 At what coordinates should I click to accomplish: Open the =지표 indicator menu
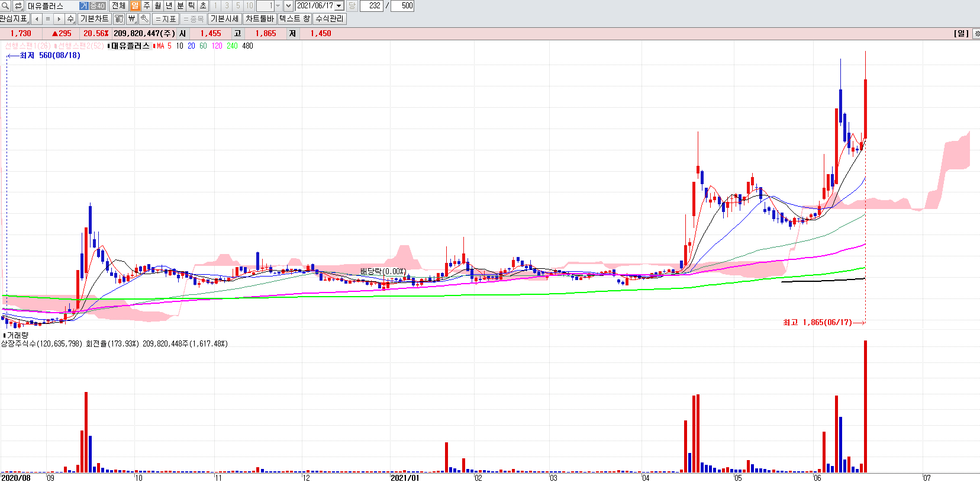coord(166,19)
